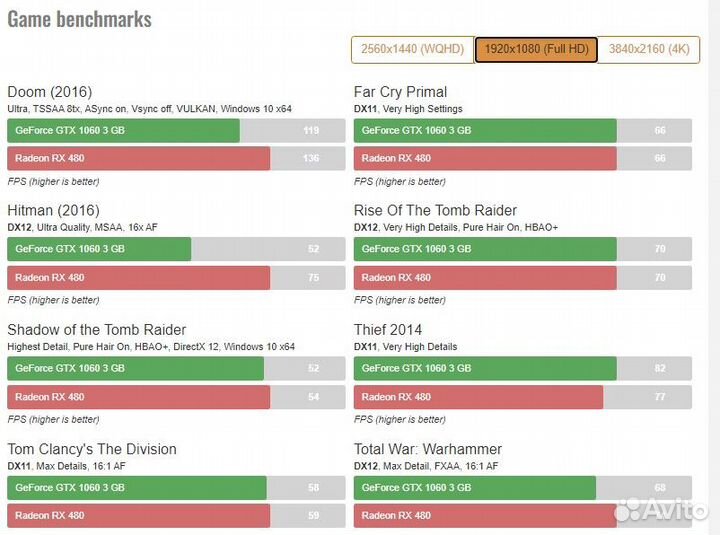720x535 pixels.
Task: Click the GTX 1060 bar for Rise Of The Tomb Raider
Action: 485,249
